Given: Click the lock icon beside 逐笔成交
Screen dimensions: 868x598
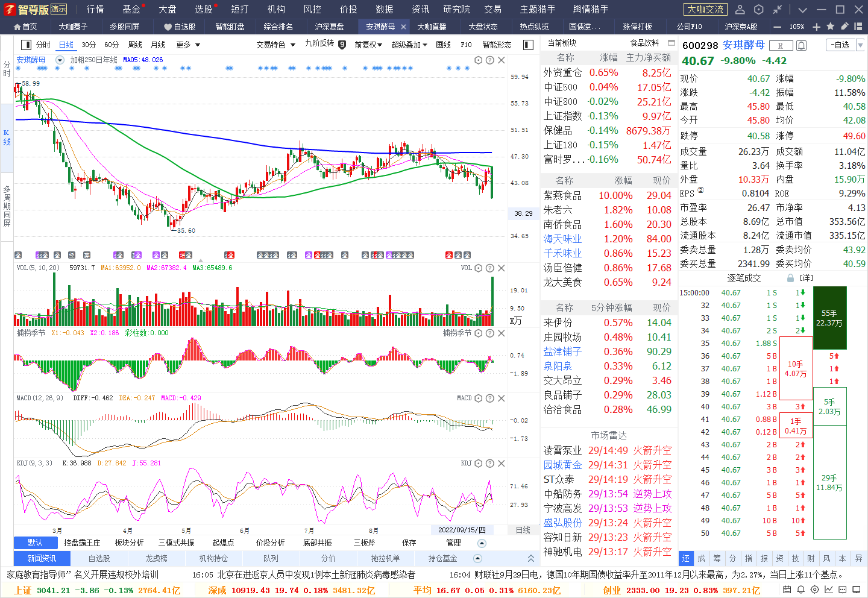Looking at the screenshot, I should click(790, 278).
